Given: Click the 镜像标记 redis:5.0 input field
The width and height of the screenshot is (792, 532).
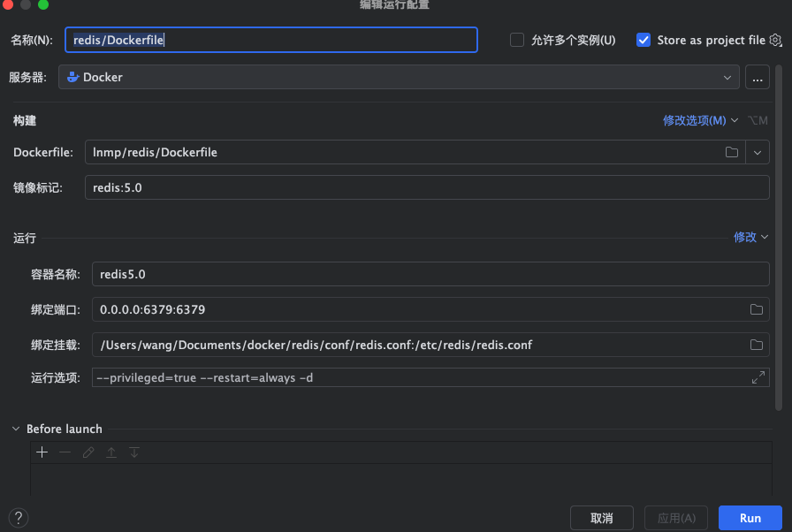Looking at the screenshot, I should 354,187.
